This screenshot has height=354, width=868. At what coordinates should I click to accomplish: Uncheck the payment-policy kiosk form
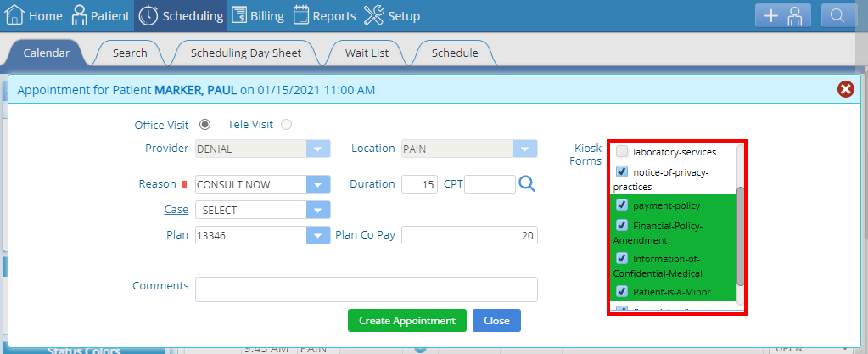(x=622, y=205)
